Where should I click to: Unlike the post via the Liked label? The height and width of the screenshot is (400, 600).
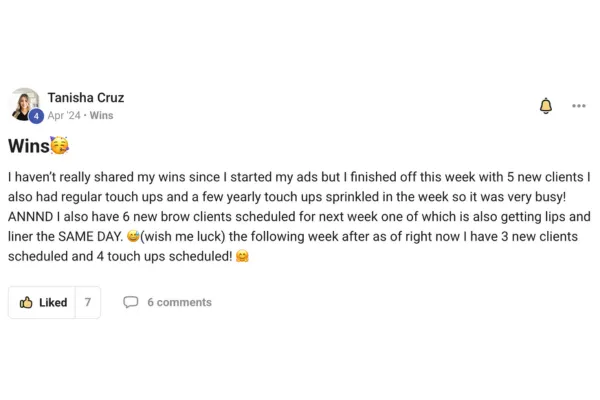tap(53, 302)
